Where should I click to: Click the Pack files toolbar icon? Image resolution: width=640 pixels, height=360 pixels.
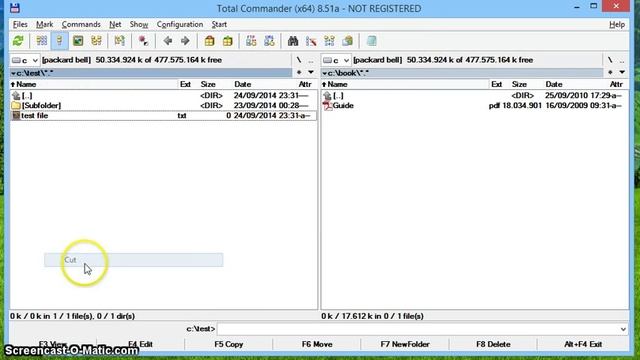coord(209,41)
